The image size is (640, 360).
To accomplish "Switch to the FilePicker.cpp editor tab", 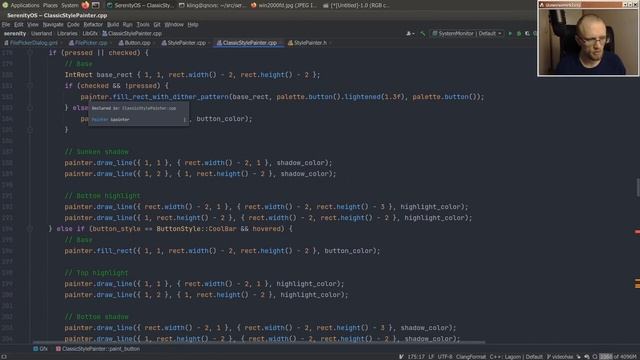I will (89, 43).
